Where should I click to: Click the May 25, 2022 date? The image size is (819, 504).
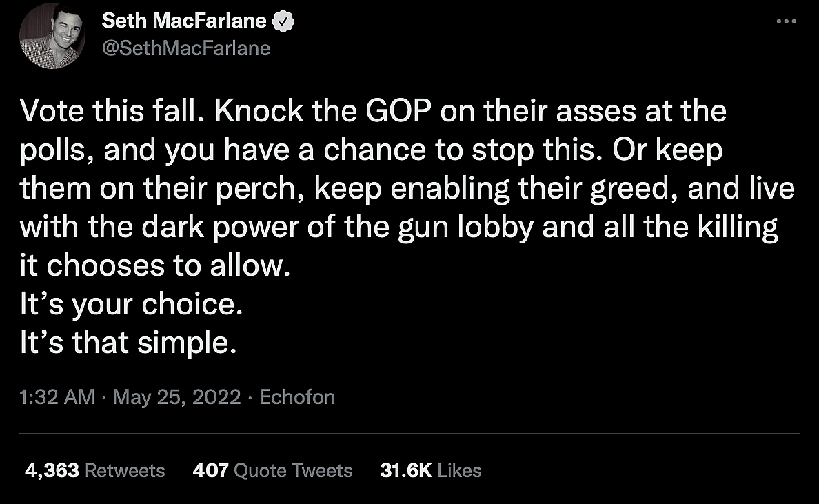[176, 397]
